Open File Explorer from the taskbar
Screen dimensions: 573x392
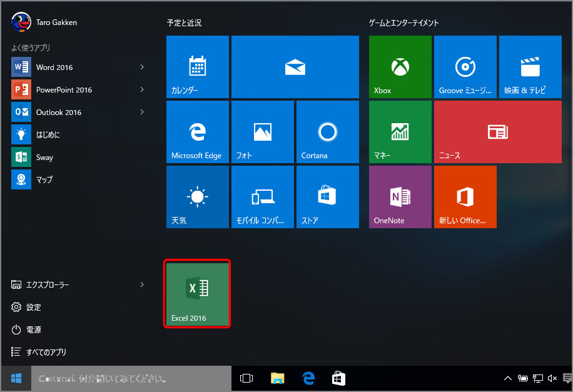(x=277, y=378)
